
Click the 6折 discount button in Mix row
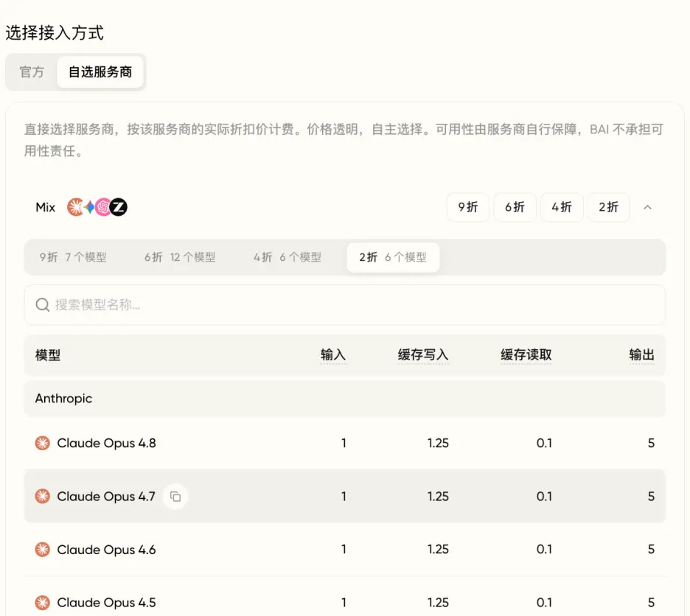515,207
